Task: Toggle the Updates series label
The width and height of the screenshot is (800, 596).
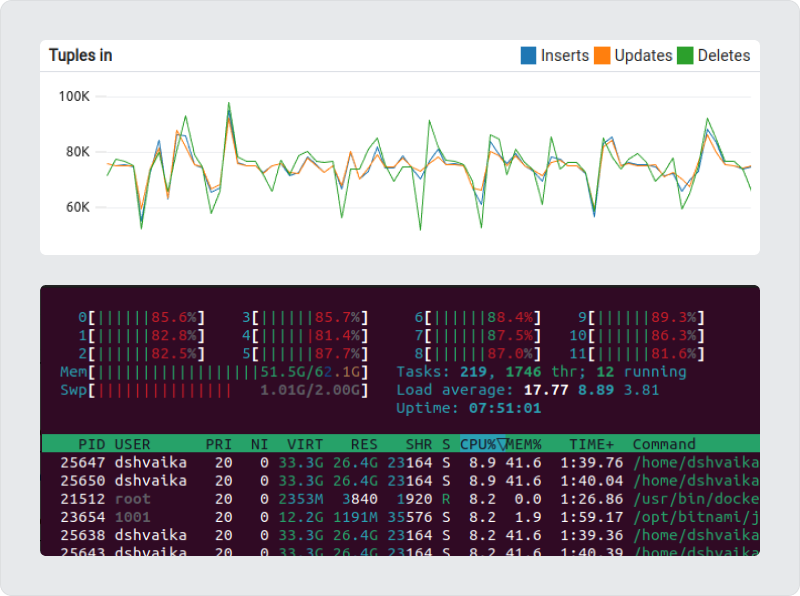Action: [643, 56]
